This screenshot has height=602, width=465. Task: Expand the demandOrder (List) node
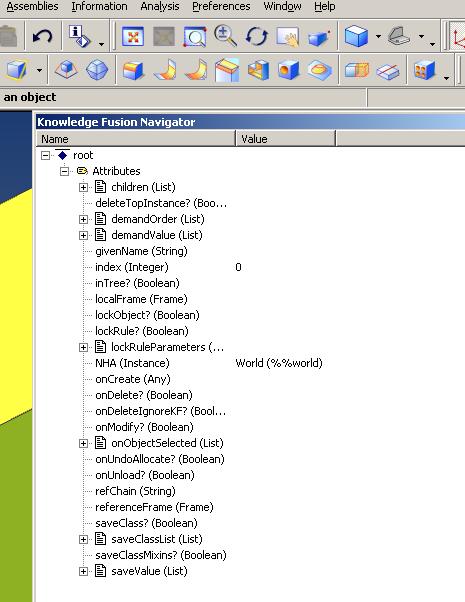[83, 219]
